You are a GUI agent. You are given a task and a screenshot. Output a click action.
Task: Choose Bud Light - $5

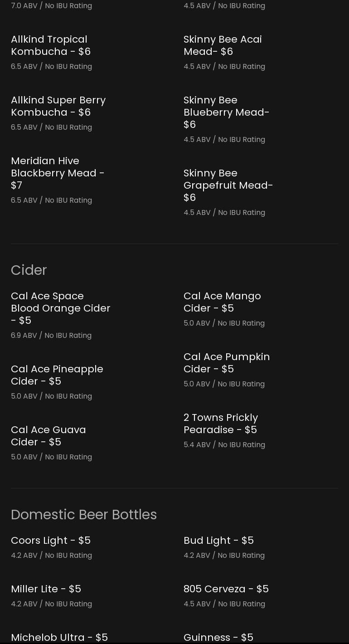coord(218,540)
